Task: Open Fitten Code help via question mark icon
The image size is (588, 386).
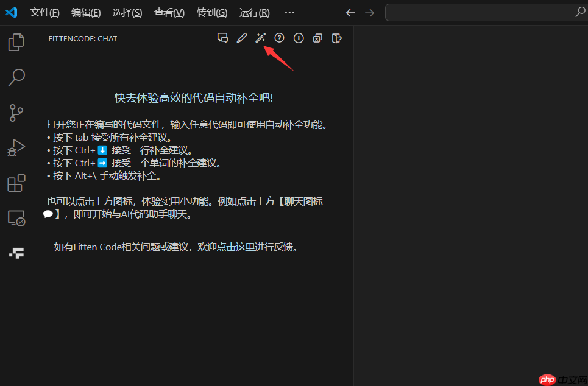Action: (279, 38)
